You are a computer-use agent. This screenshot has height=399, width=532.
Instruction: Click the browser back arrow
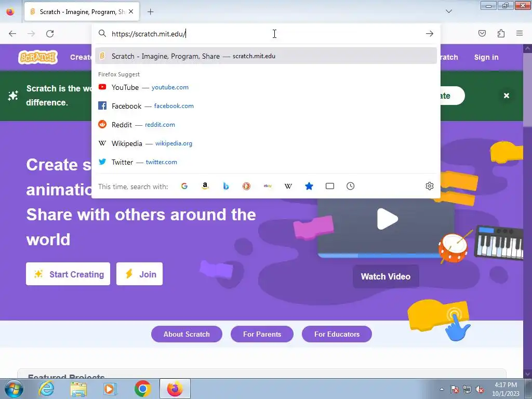pyautogui.click(x=12, y=34)
